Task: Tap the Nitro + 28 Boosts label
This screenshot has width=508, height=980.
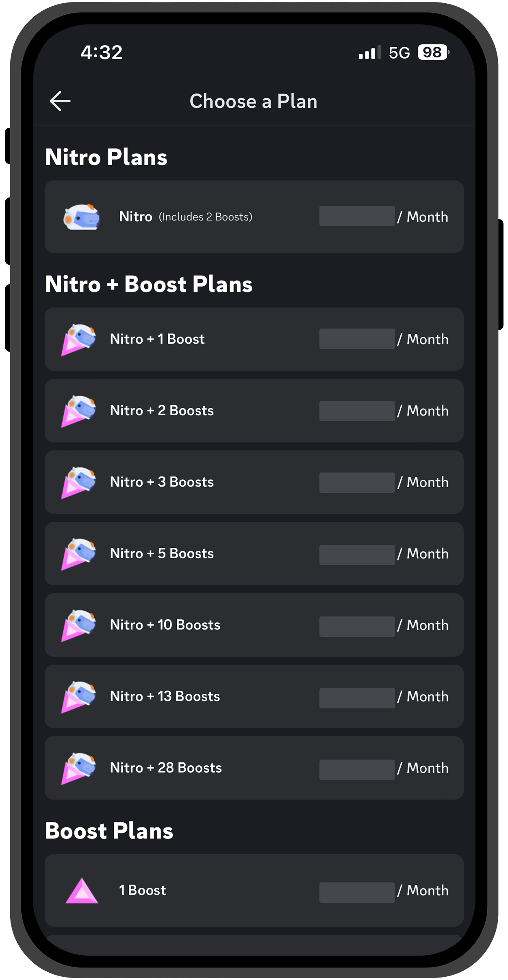Action: 166,768
